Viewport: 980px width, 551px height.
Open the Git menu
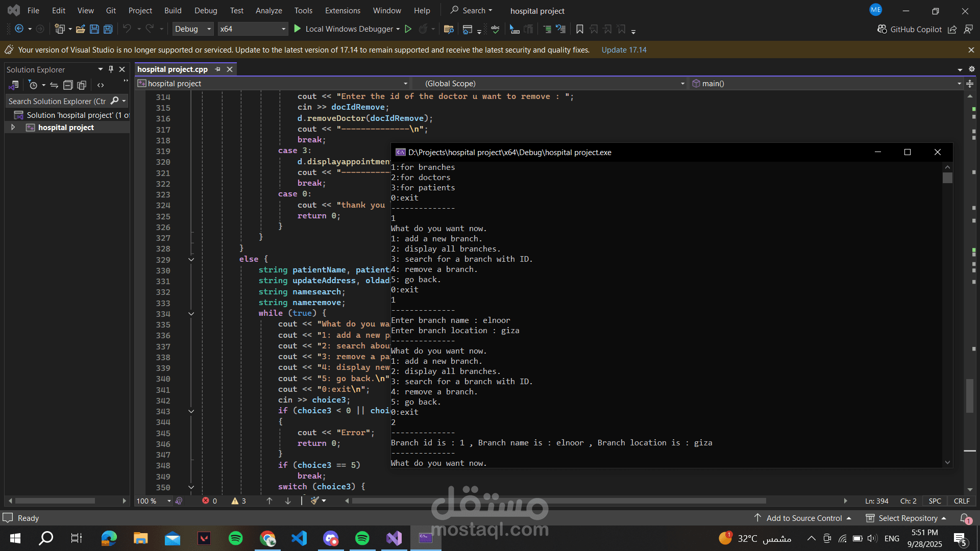pos(111,11)
